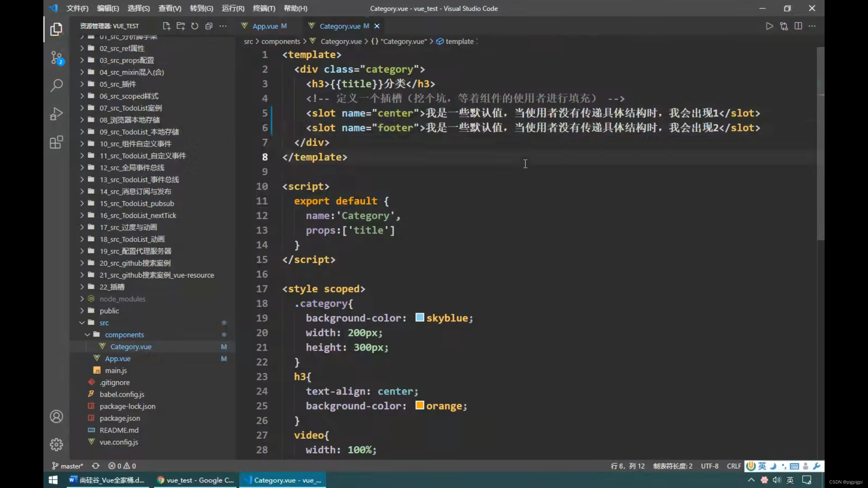
Task: Expand the 05_src_插件 folder
Action: (x=152, y=84)
